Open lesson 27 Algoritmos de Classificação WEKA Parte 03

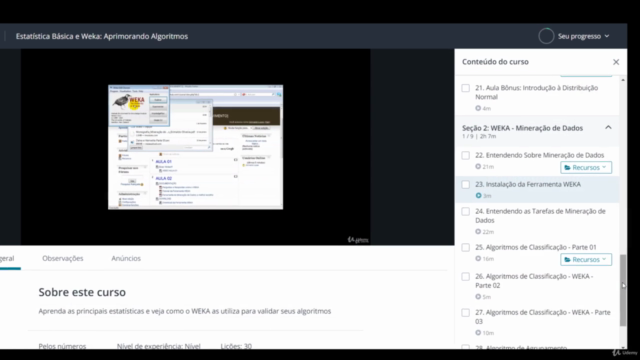coord(542,317)
